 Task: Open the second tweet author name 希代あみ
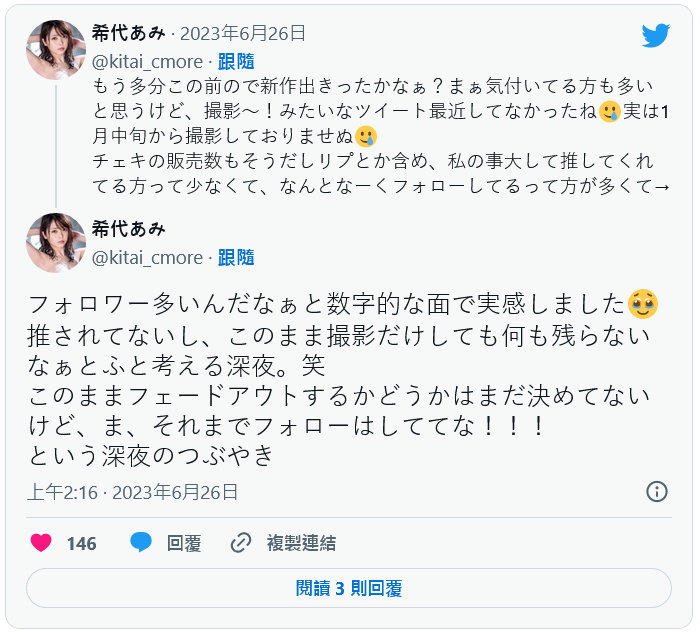[x=130, y=229]
